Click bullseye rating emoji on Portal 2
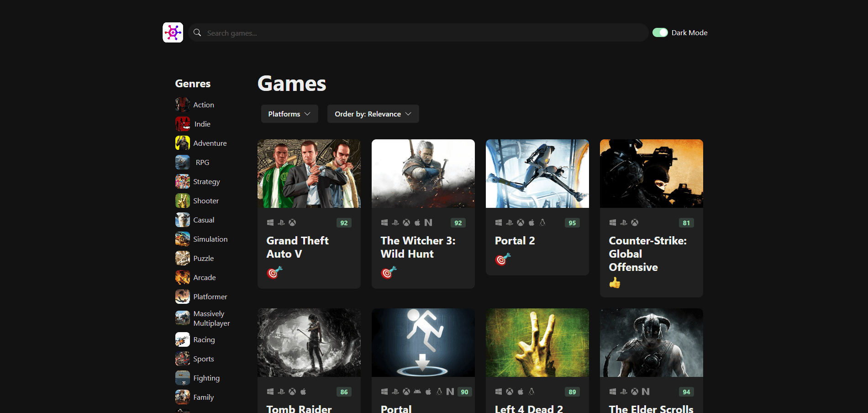The height and width of the screenshot is (413, 868). [503, 259]
